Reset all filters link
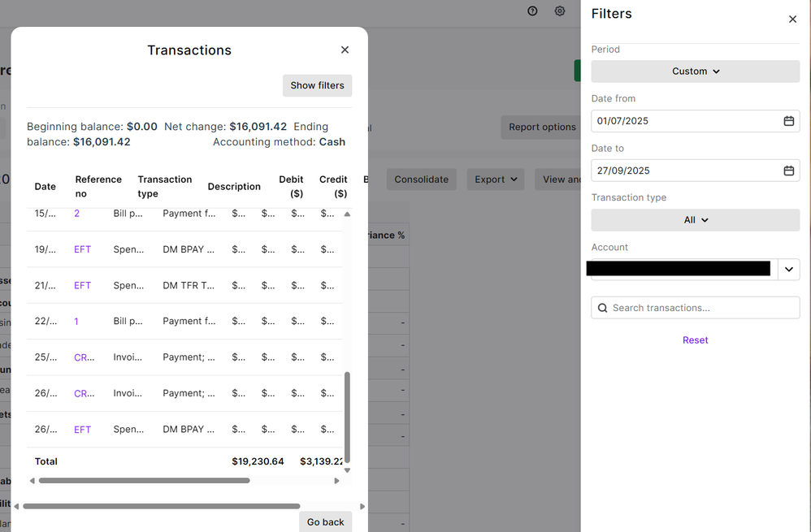Viewport: 811px width, 532px height. coord(695,340)
